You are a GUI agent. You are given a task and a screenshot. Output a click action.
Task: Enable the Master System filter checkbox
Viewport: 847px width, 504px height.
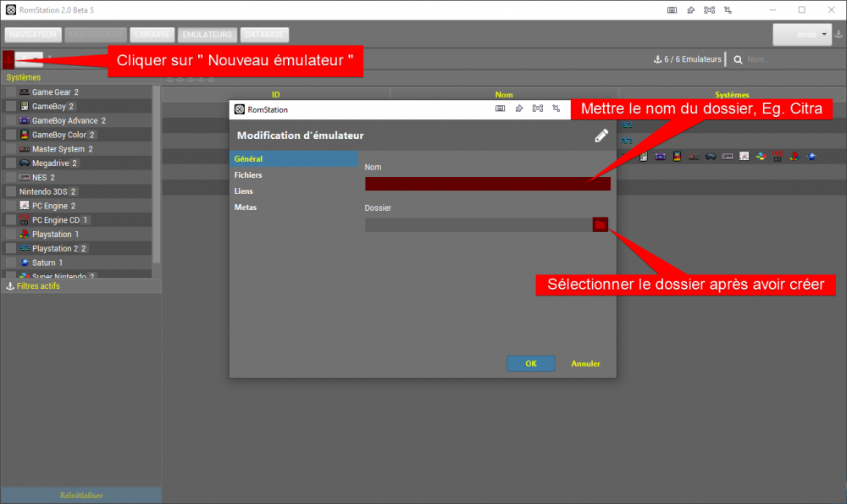point(11,148)
